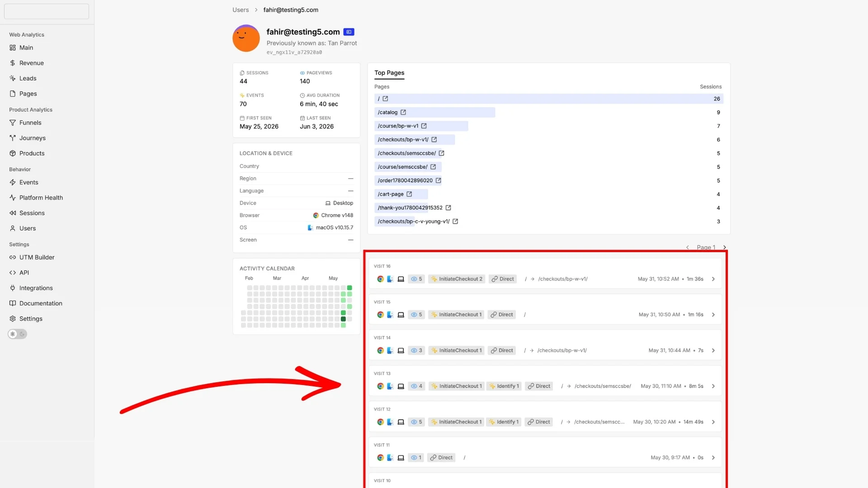Click the Last Seen date Jun 3, 2026
The width and height of the screenshot is (868, 488).
pyautogui.click(x=316, y=127)
